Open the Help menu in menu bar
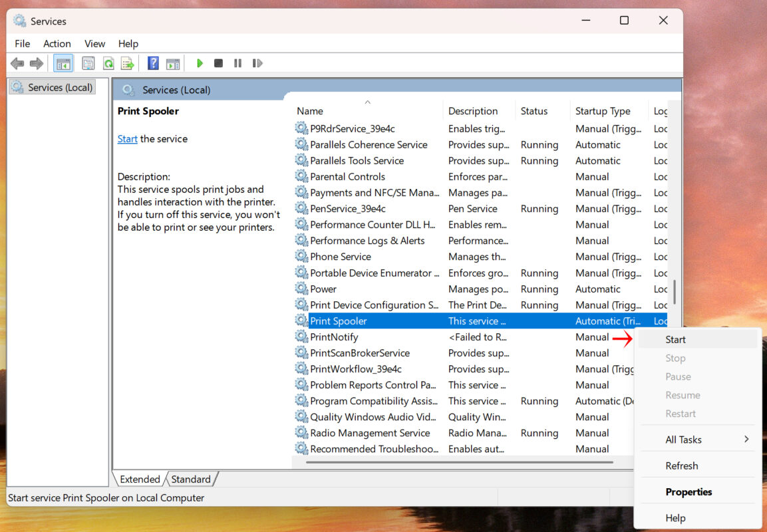Image resolution: width=767 pixels, height=532 pixels. [128, 43]
